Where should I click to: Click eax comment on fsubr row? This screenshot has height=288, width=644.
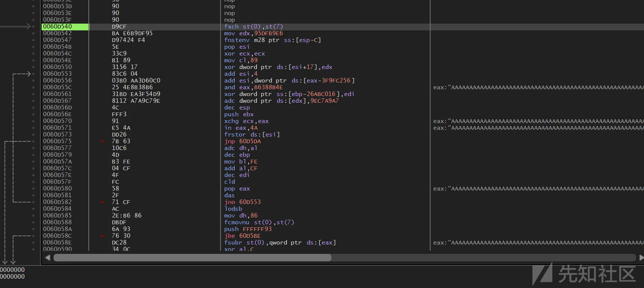(x=538, y=243)
